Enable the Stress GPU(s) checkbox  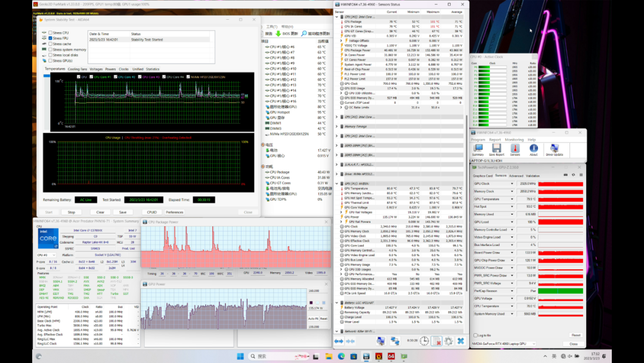(x=51, y=60)
